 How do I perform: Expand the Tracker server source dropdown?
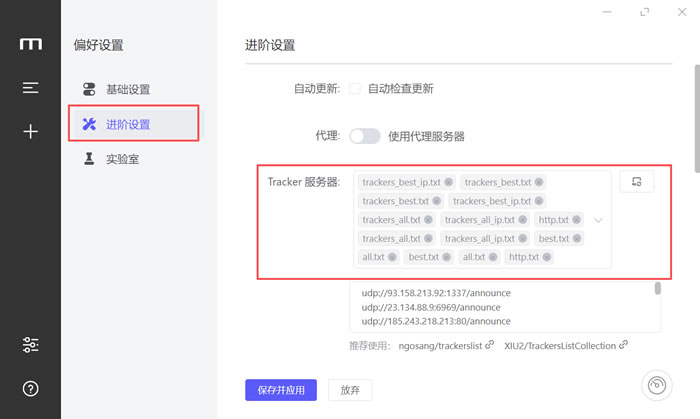coord(598,220)
